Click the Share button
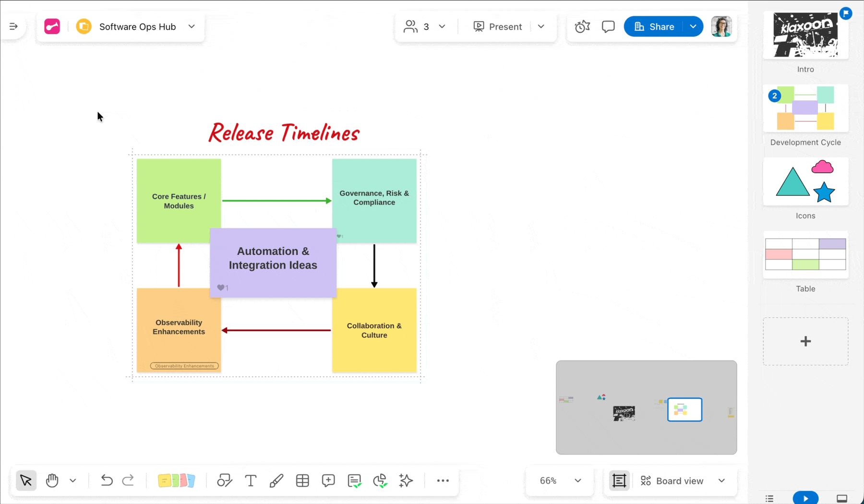The height and width of the screenshot is (504, 864). coord(654,26)
